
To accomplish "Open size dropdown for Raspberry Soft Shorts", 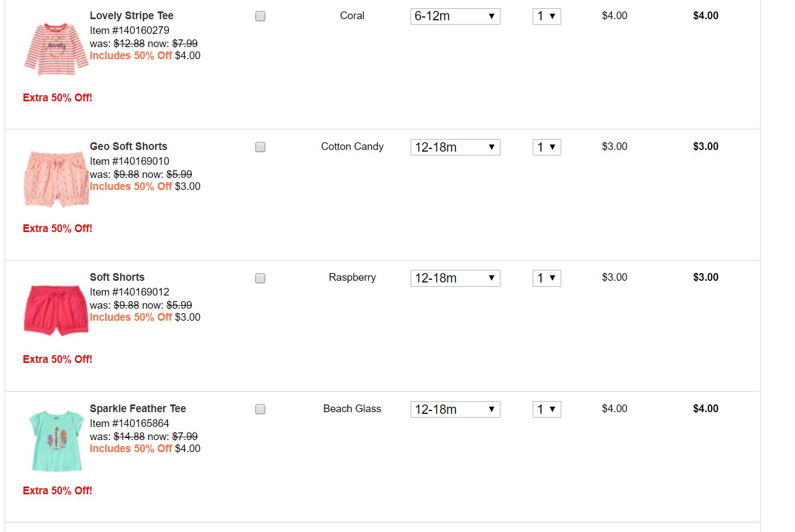I will (455, 278).
